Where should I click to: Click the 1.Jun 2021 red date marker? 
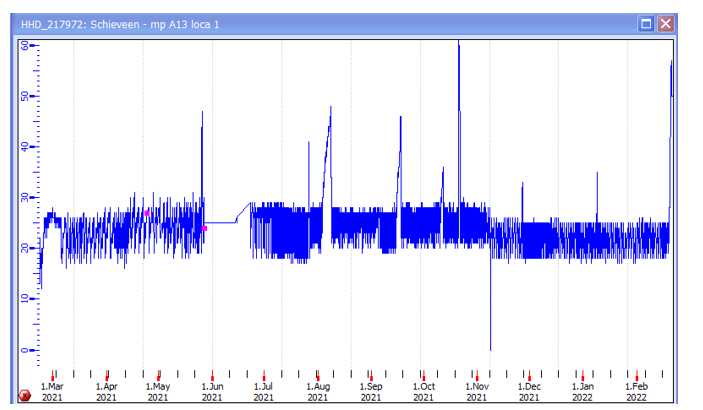[212, 376]
